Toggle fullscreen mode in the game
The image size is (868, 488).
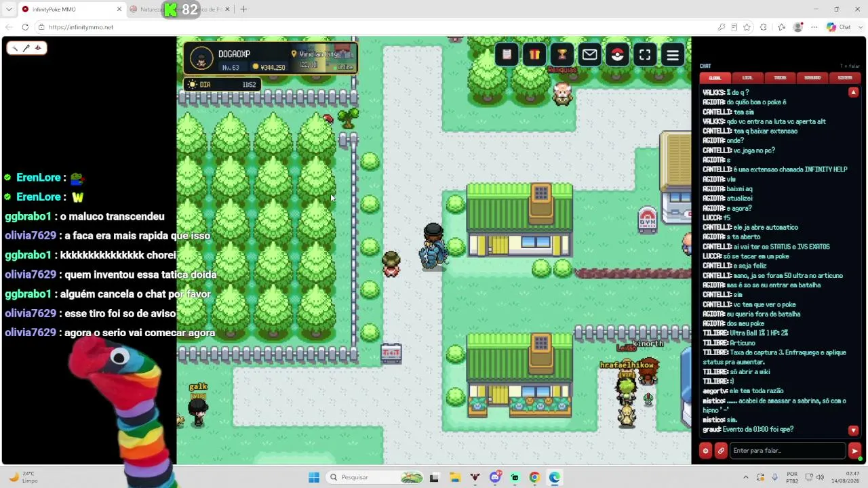[x=645, y=55]
